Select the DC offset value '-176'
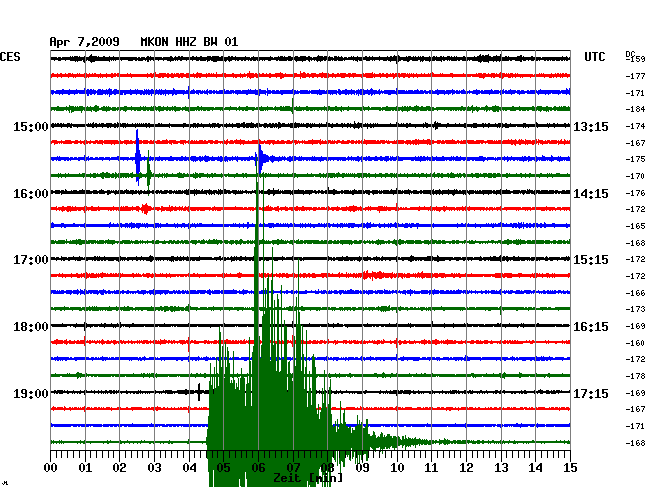The width and height of the screenshot is (650, 494). pos(635,193)
